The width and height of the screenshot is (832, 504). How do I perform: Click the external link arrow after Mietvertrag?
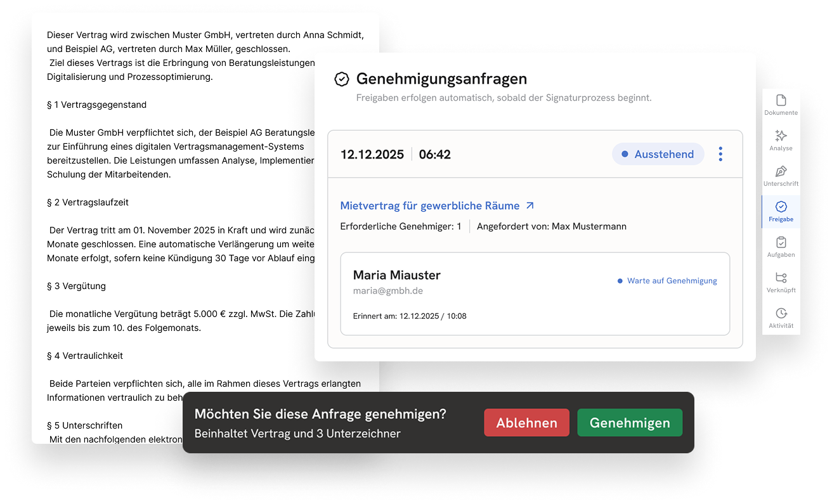[x=530, y=205]
